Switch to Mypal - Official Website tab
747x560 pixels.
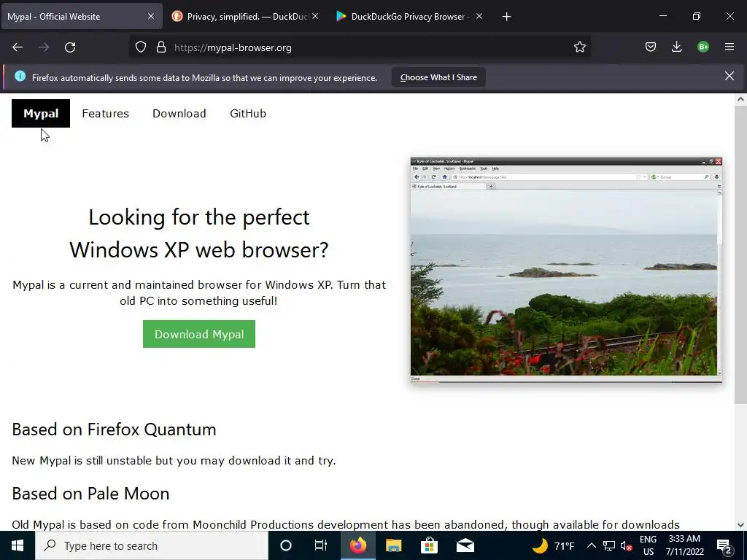pyautogui.click(x=82, y=16)
